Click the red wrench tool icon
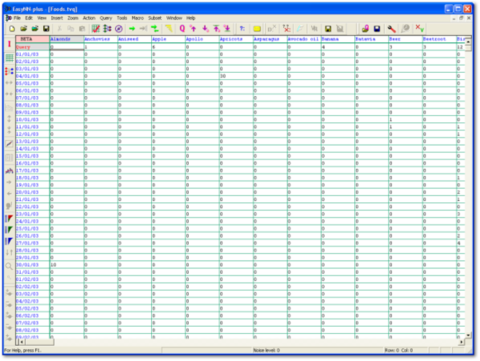Image resolution: width=480 pixels, height=361 pixels. (x=391, y=29)
